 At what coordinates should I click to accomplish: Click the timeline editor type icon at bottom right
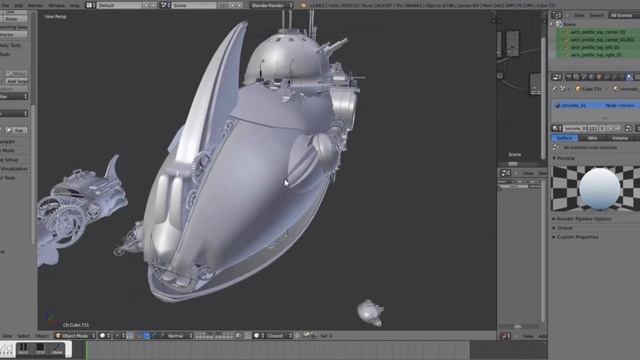[x=505, y=336]
